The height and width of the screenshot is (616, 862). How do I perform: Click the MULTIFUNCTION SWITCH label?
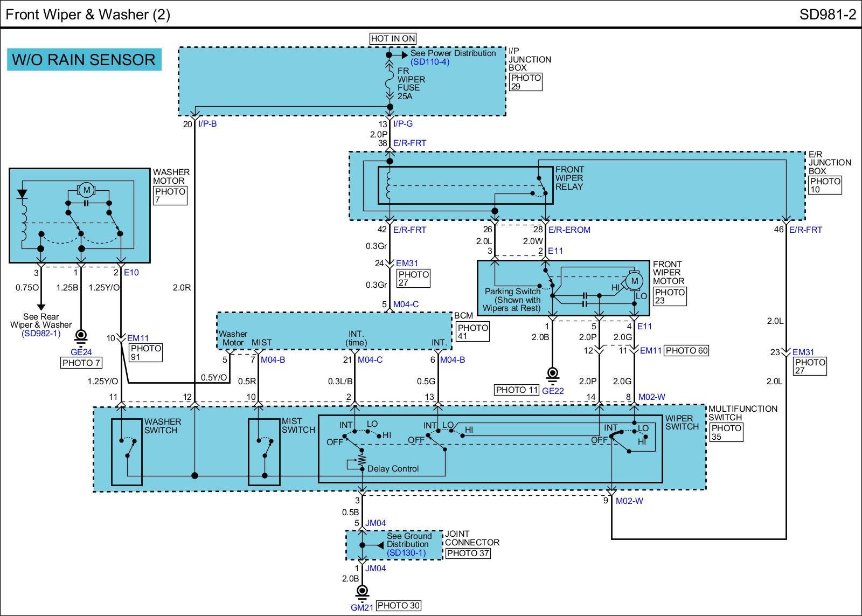click(743, 413)
